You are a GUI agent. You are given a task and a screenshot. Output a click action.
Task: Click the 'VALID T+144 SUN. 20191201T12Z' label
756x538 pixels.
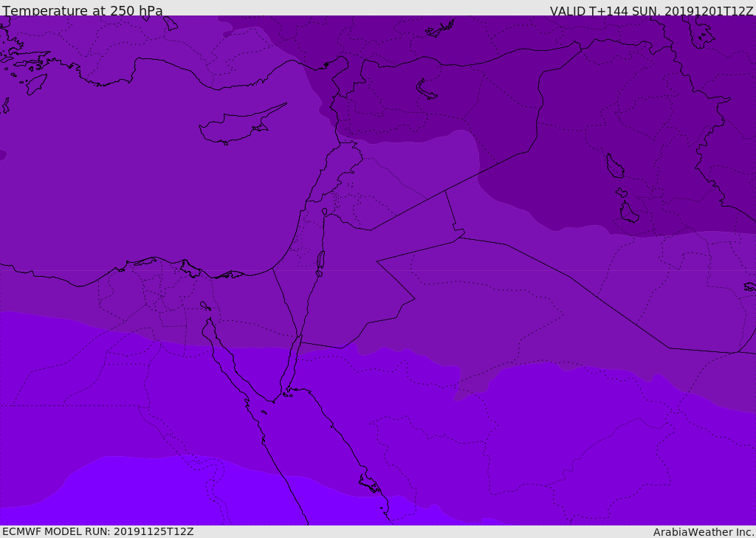651,11
